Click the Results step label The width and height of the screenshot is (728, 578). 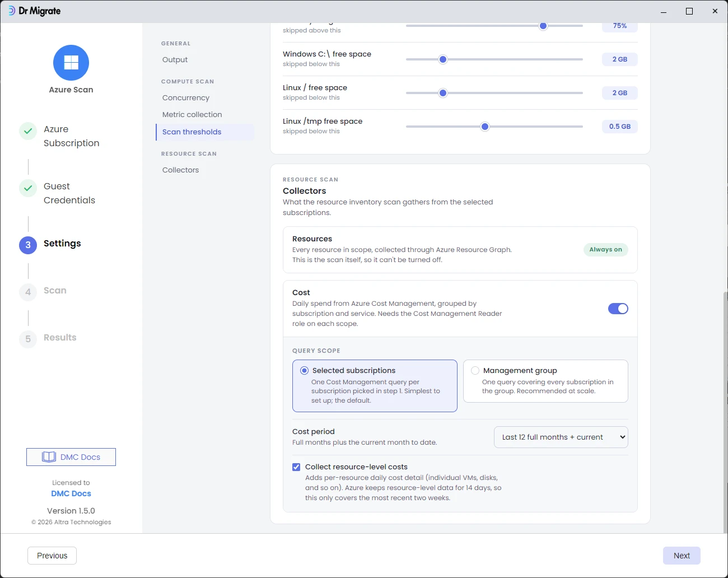[x=60, y=338]
